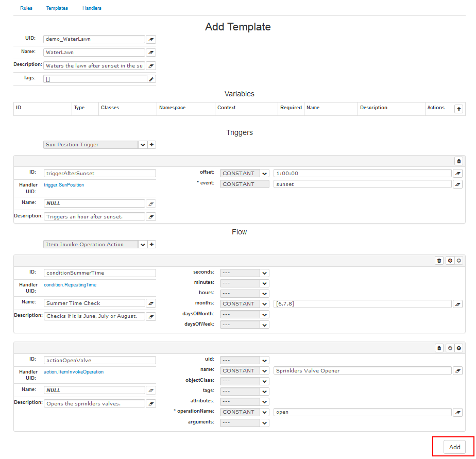Image resolution: width=476 pixels, height=459 pixels.
Task: Expand the Item Invoke Operation Action dropdown
Action: tap(143, 245)
